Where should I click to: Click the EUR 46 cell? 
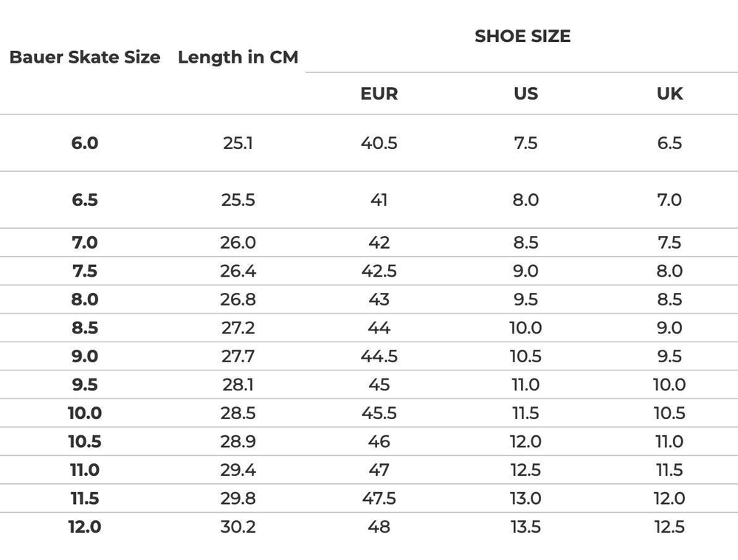click(x=379, y=441)
